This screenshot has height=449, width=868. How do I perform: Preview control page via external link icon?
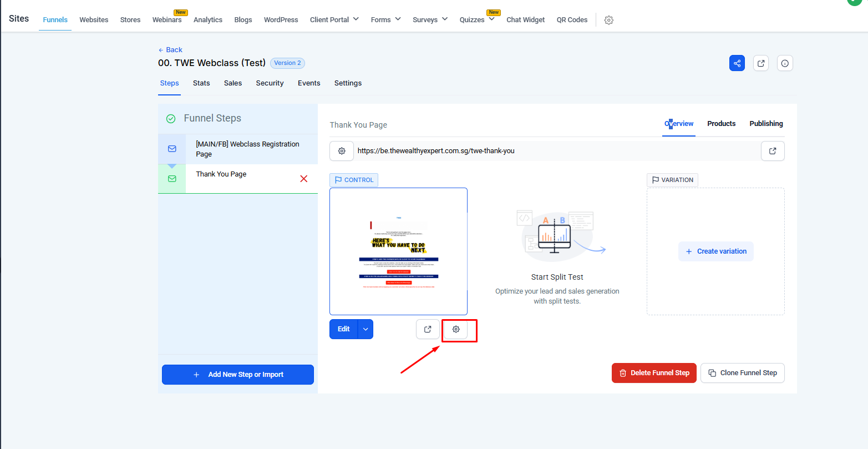click(x=428, y=329)
